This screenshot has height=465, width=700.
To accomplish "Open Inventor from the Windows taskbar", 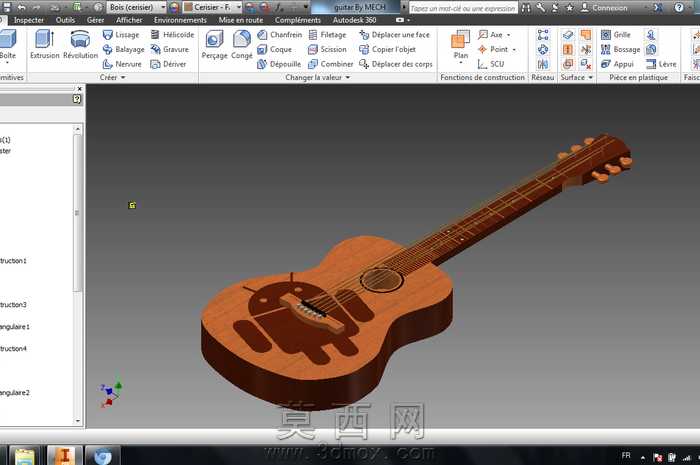I will (x=65, y=456).
